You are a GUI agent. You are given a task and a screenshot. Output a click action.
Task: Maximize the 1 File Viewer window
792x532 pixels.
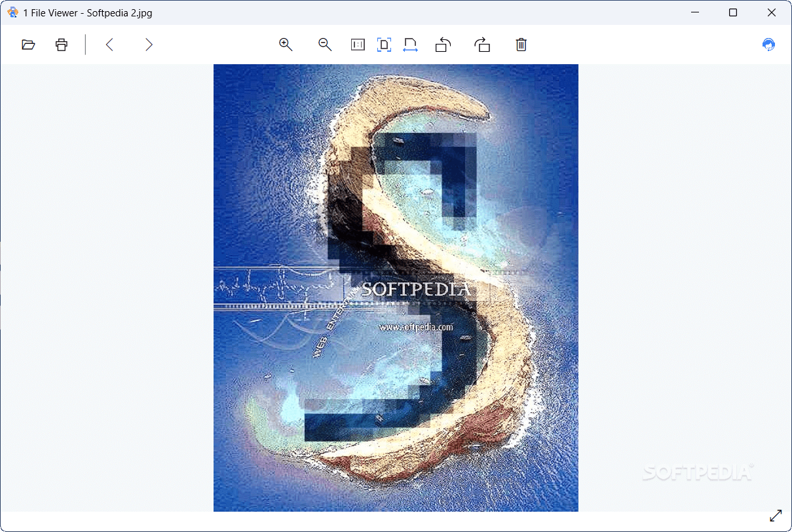(733, 12)
